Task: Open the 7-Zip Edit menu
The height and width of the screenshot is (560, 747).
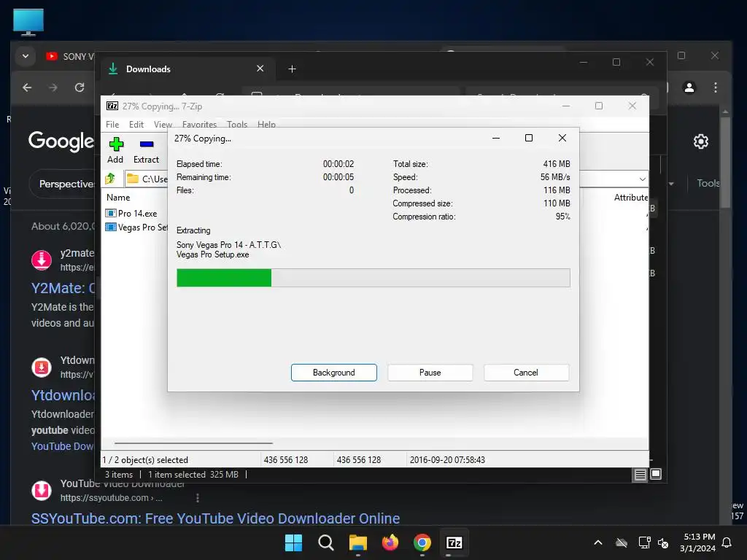Action: 136,124
